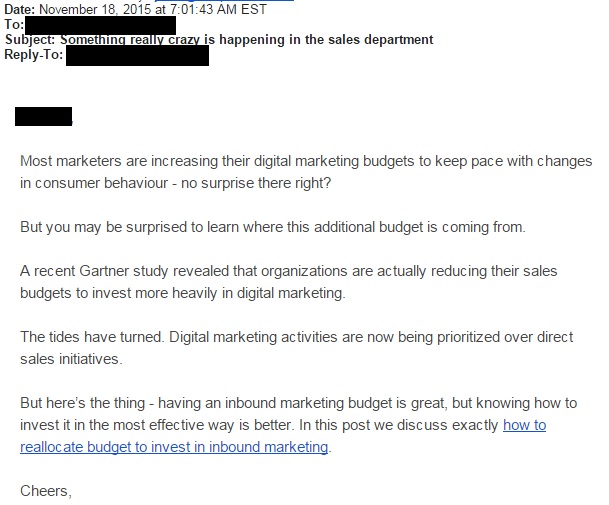The height and width of the screenshot is (505, 609).
Task: Click the redacted To recipient box
Action: click(x=100, y=25)
